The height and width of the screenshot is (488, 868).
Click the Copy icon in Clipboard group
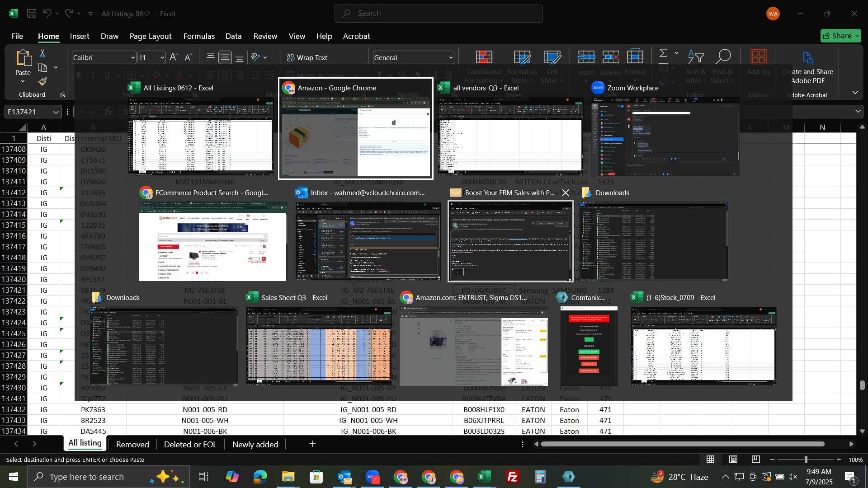pyautogui.click(x=42, y=68)
